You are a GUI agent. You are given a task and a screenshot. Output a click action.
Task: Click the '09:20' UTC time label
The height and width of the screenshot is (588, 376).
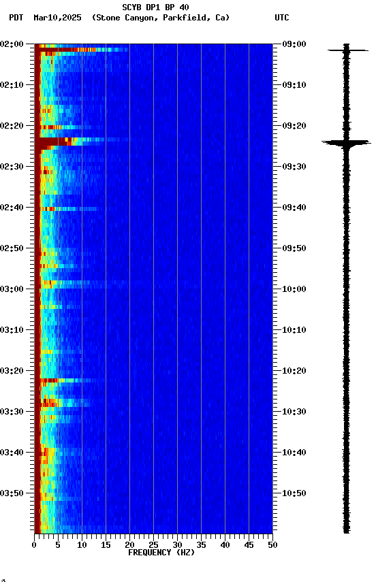pyautogui.click(x=294, y=126)
